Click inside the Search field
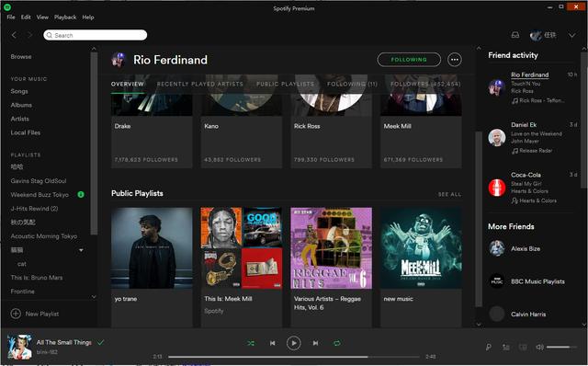 pos(96,35)
